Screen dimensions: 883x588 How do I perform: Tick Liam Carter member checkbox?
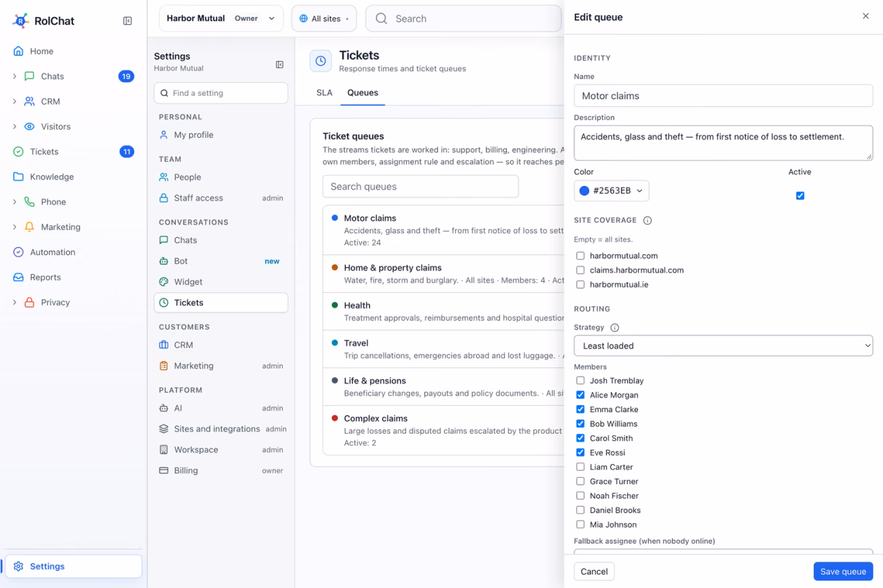[x=580, y=467]
